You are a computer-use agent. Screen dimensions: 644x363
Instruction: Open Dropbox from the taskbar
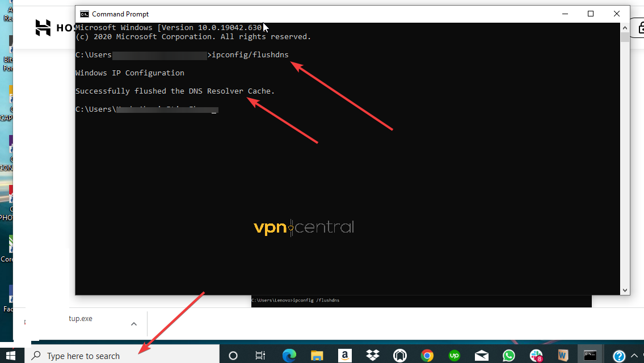(x=372, y=356)
